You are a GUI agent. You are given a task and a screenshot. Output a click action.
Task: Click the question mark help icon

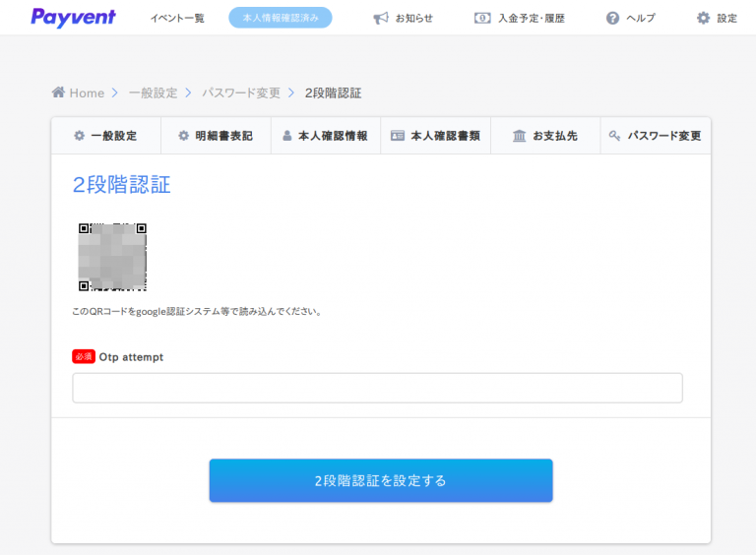pos(612,19)
